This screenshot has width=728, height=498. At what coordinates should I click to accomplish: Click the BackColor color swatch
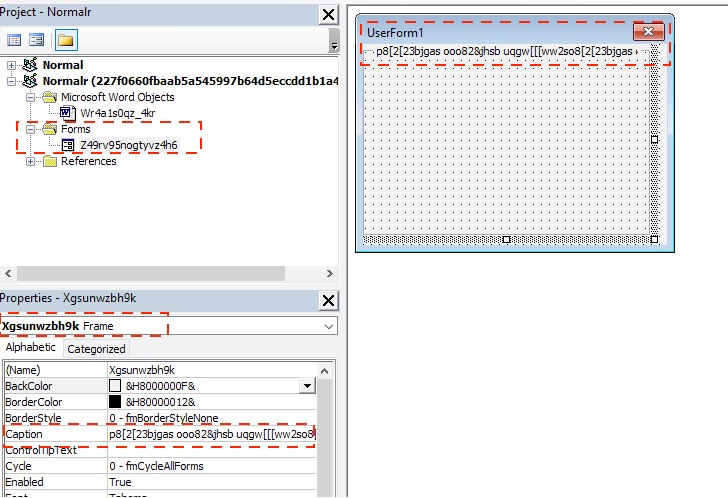tap(115, 386)
